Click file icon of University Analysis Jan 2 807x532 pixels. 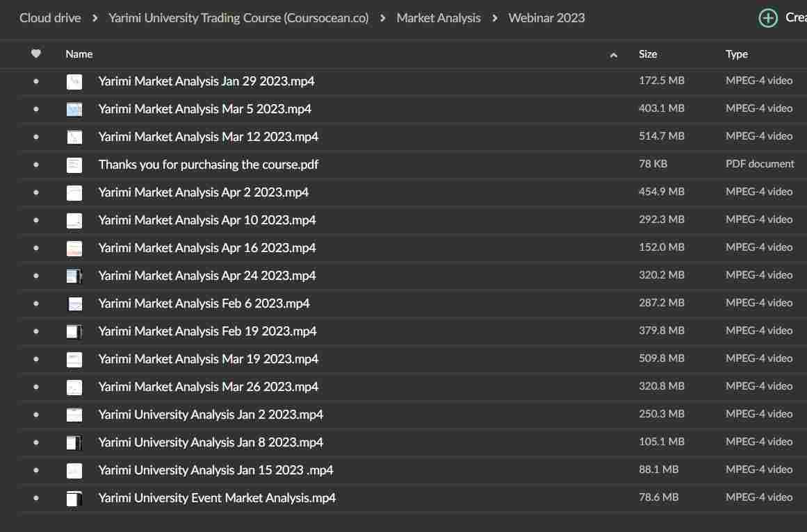(x=74, y=415)
